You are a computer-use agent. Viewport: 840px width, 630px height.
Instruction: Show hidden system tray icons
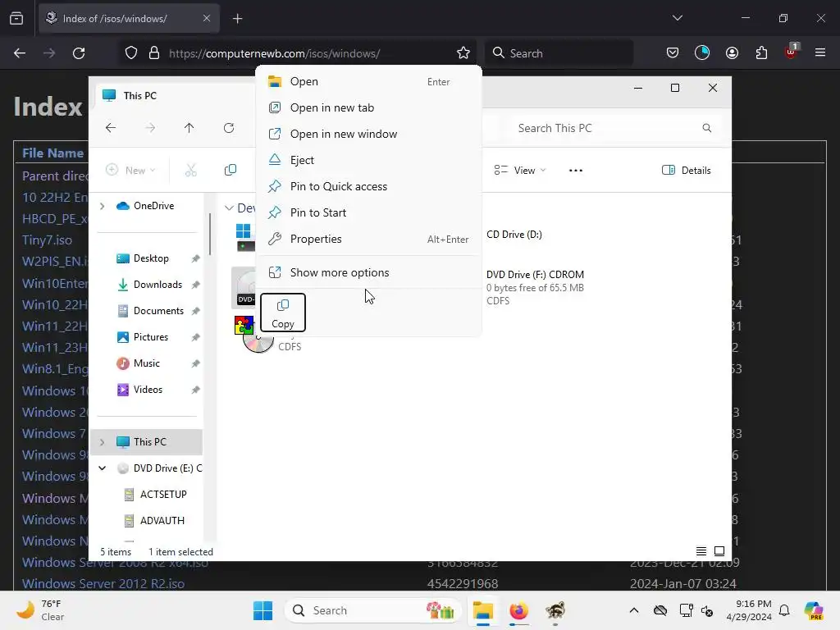(634, 610)
